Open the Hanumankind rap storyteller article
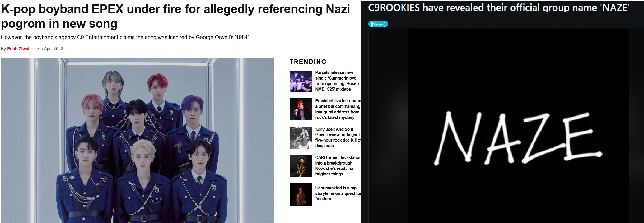This screenshot has width=644, height=223. [338, 193]
